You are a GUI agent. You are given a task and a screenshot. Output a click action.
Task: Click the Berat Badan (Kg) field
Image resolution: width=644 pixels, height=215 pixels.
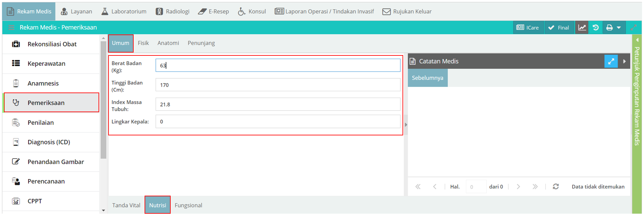278,65
